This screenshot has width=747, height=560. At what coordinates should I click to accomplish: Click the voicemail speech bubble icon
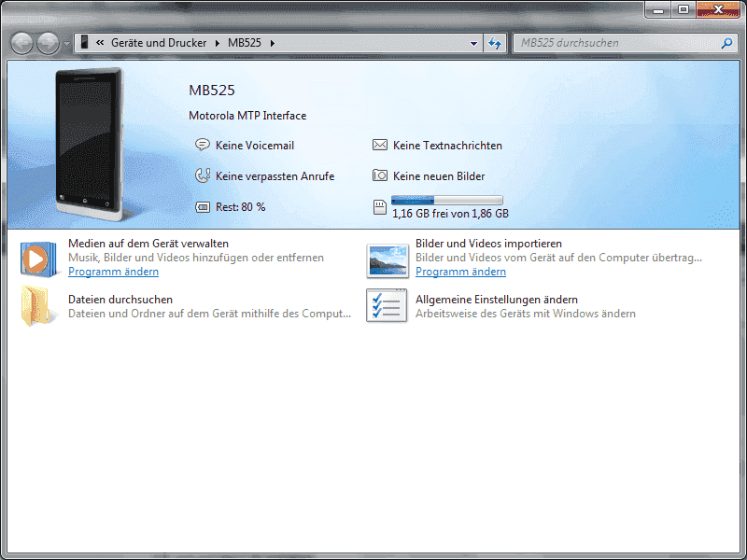pos(203,145)
